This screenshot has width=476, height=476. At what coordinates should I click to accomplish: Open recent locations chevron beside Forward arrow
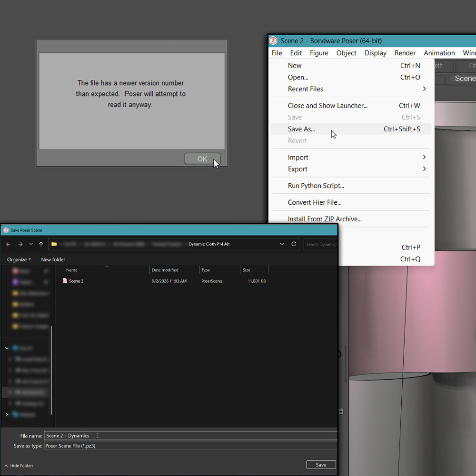tap(31, 244)
